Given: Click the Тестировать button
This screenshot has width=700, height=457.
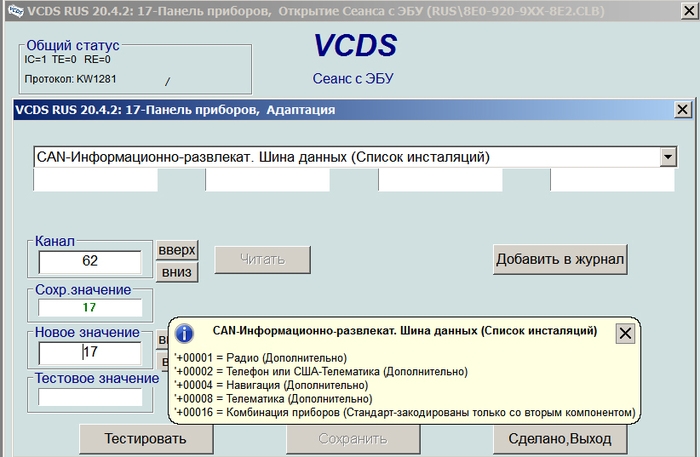Looking at the screenshot, I should (x=146, y=439).
